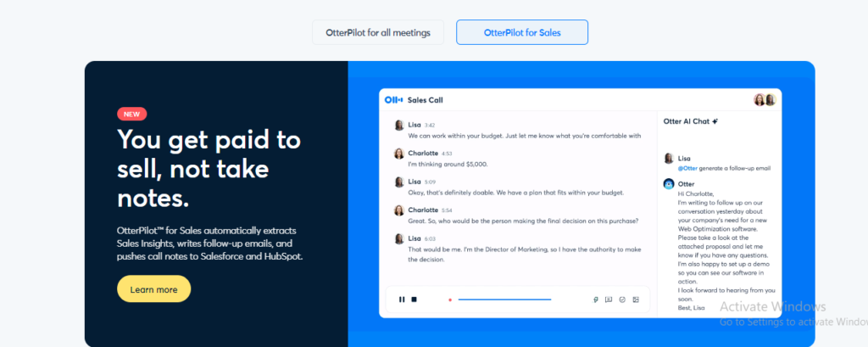Click Lisa's avatar at 5:09 message

[398, 182]
